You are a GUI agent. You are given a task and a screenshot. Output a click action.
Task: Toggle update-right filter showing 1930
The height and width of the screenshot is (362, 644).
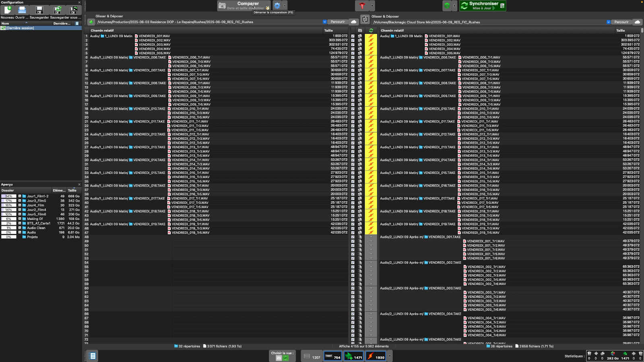coord(376,356)
